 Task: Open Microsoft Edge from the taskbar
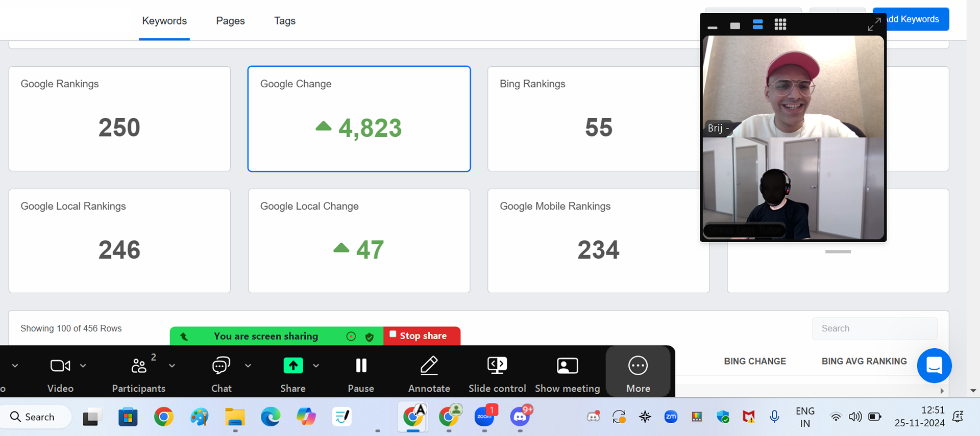270,417
